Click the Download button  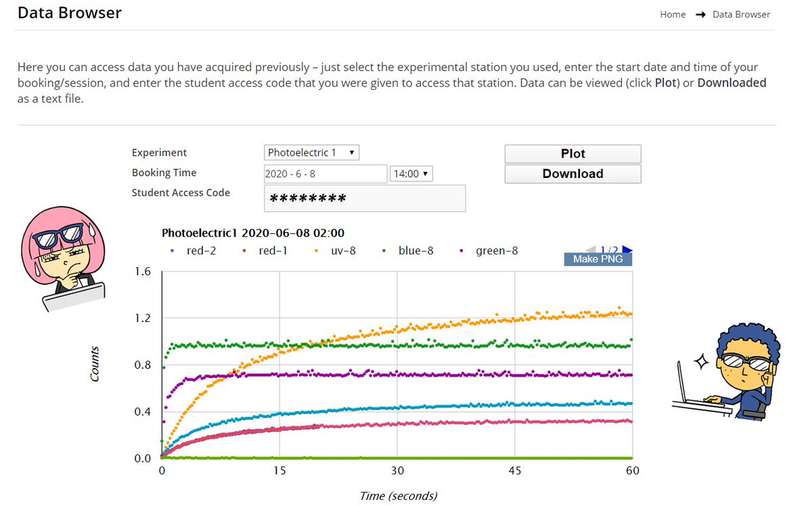point(572,174)
